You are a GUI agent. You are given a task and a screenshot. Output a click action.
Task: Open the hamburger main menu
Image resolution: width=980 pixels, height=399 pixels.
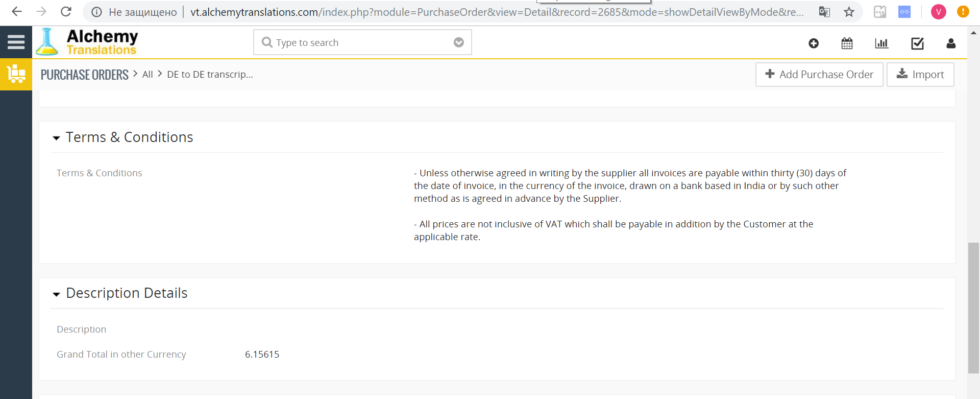click(x=16, y=42)
